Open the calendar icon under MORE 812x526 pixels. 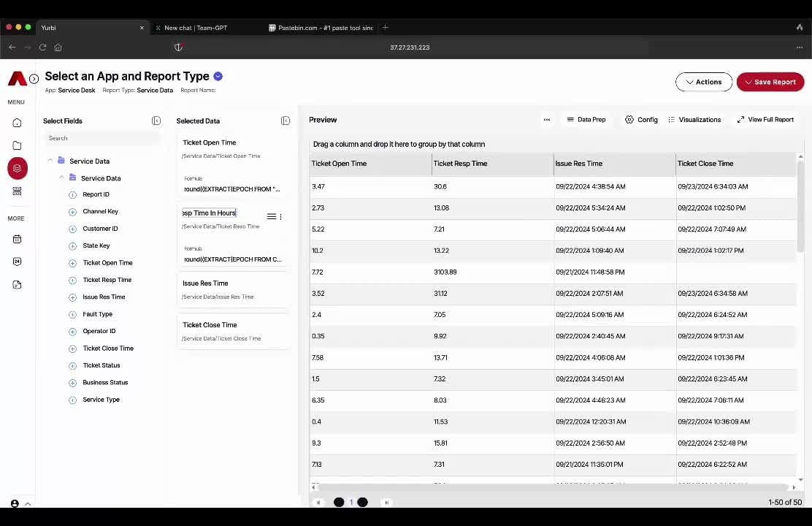click(x=17, y=239)
